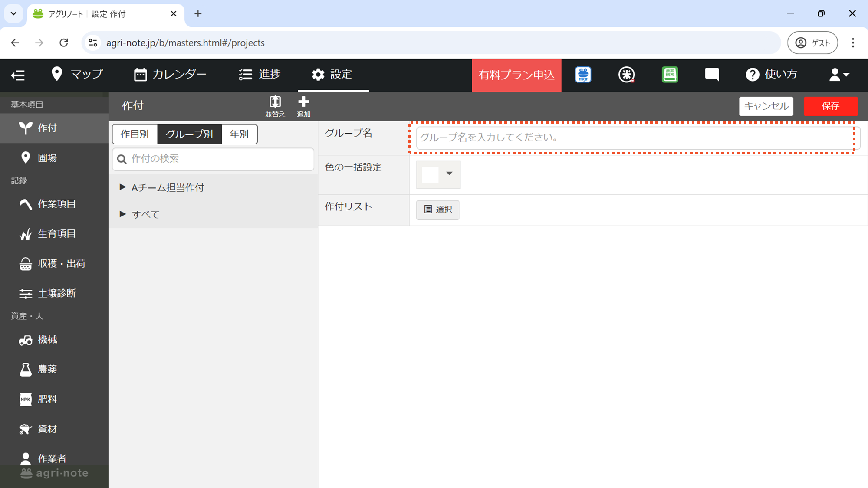868x488 pixels.
Task: Open the user account dropdown menu
Action: pyautogui.click(x=838, y=75)
